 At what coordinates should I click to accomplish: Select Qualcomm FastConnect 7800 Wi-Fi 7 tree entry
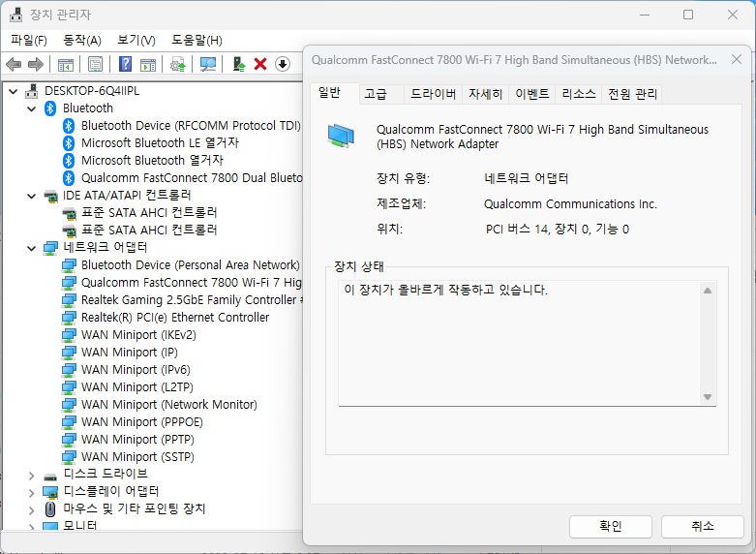192,283
